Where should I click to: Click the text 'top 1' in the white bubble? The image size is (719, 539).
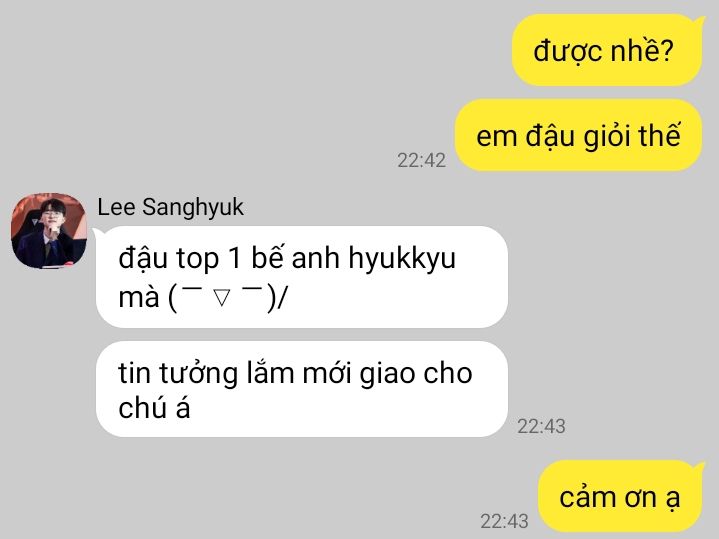pyautogui.click(x=209, y=258)
